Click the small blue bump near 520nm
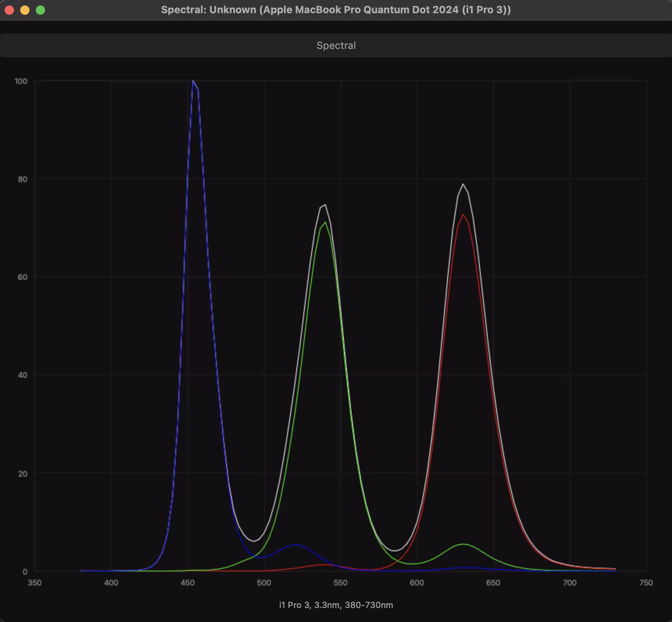Screen dimensions: 672x622 pos(296,545)
